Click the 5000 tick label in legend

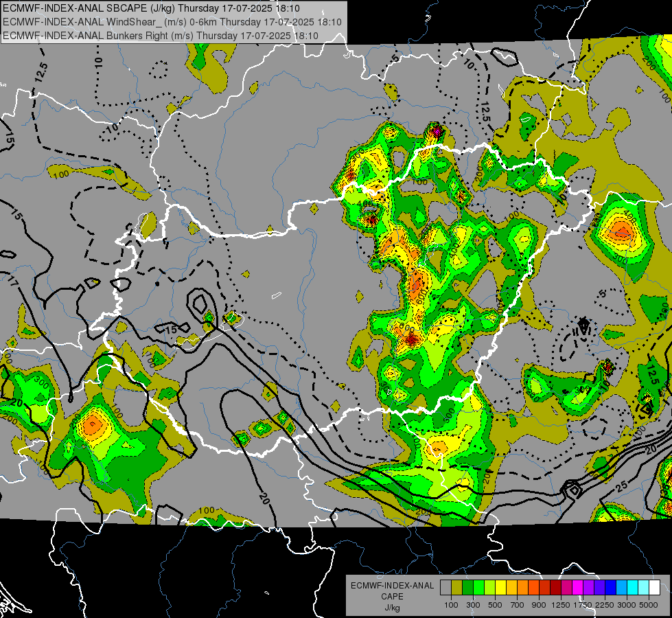(649, 605)
